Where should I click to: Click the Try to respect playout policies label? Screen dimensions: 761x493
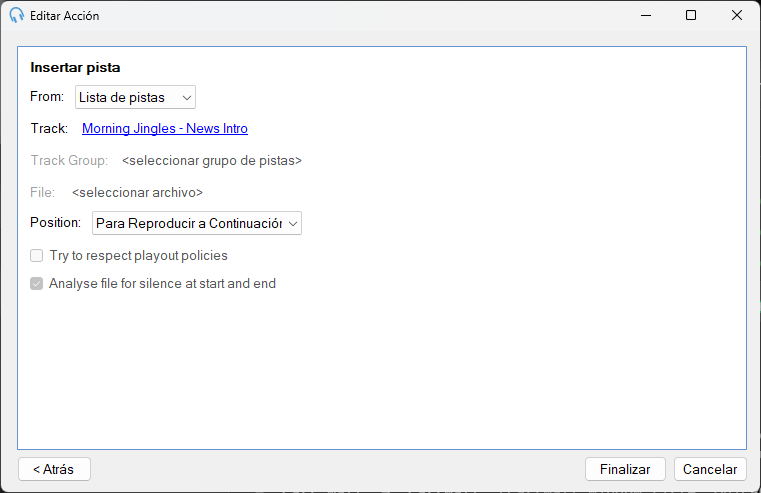click(138, 256)
